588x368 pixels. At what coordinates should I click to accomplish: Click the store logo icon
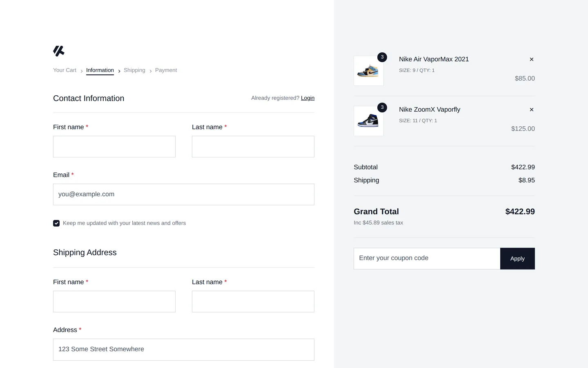(59, 51)
